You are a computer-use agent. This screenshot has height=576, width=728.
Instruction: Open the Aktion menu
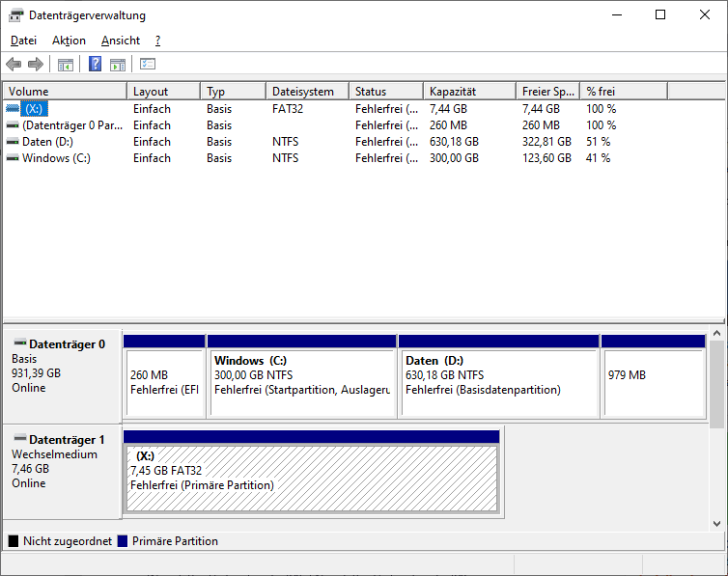[x=69, y=41]
